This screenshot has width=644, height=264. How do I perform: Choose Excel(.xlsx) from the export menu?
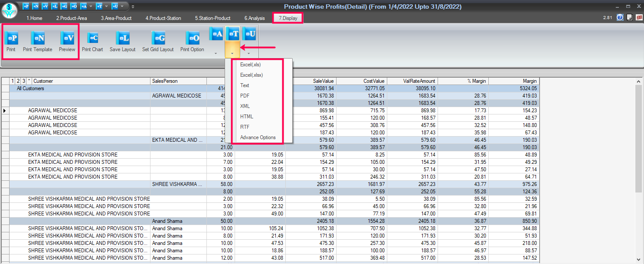pos(259,75)
